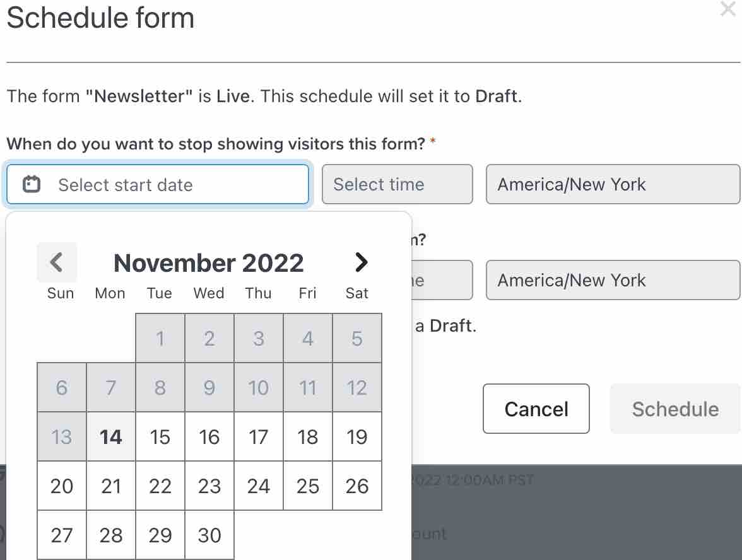Select November 15 on the calendar
742x560 pixels.
(160, 436)
